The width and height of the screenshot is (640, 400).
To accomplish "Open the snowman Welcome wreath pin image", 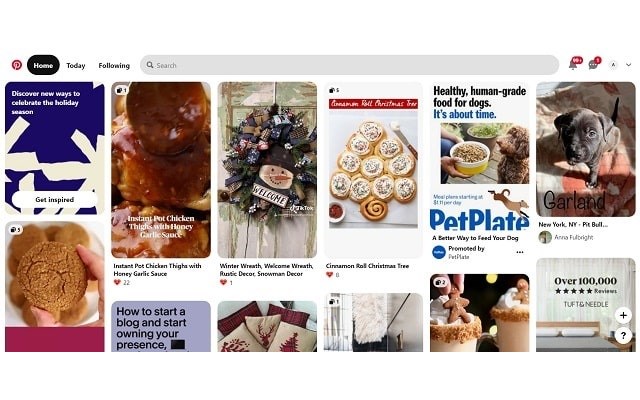I will tap(267, 170).
